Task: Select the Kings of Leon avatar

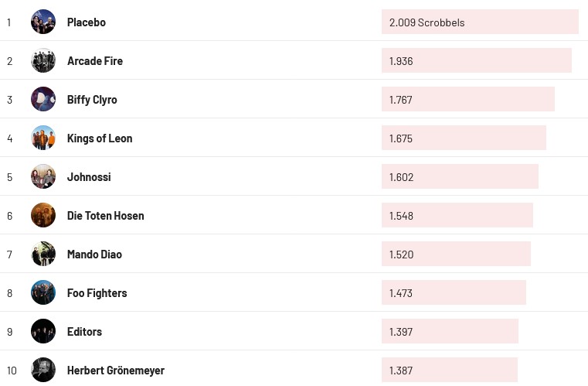Action: (x=43, y=138)
